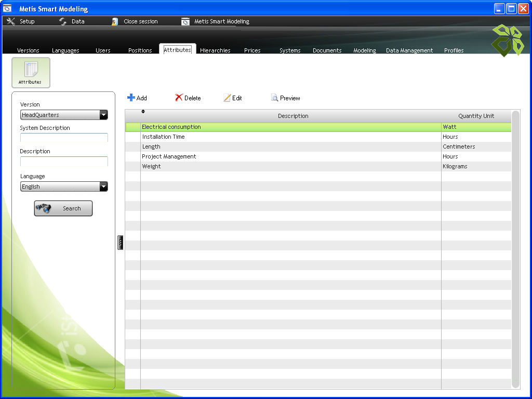The width and height of the screenshot is (532, 399).
Task: Open the Attributes sheet icon button
Action: click(x=31, y=72)
